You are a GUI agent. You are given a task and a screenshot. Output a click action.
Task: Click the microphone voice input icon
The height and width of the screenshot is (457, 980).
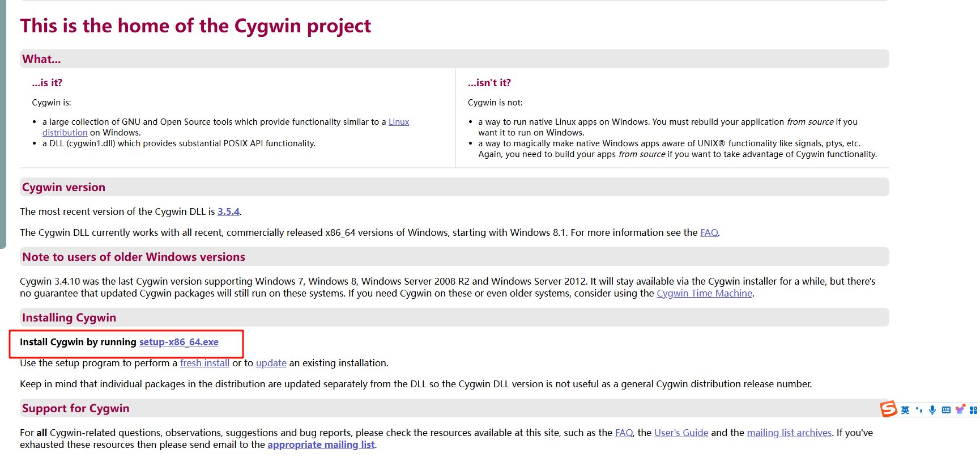(x=932, y=410)
